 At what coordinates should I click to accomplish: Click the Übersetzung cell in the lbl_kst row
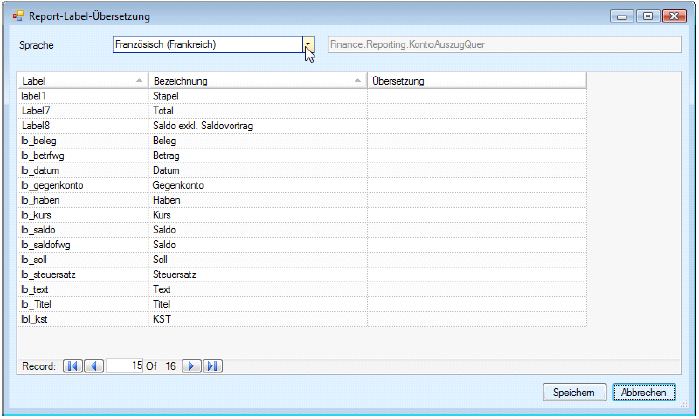point(477,319)
